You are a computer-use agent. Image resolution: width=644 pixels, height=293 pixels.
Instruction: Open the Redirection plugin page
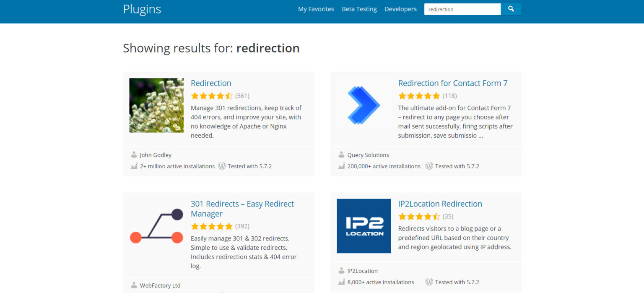211,83
